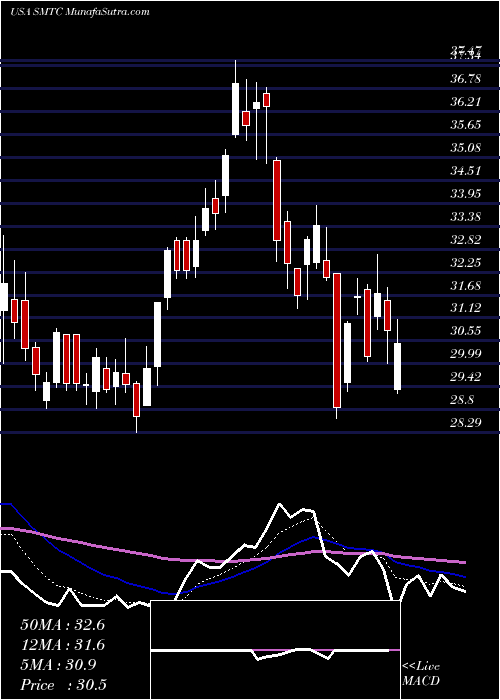Screen dimensions: 500x700
Task: Click the long red candle dropping to 28.8
Action: pyautogui.click(x=337, y=340)
